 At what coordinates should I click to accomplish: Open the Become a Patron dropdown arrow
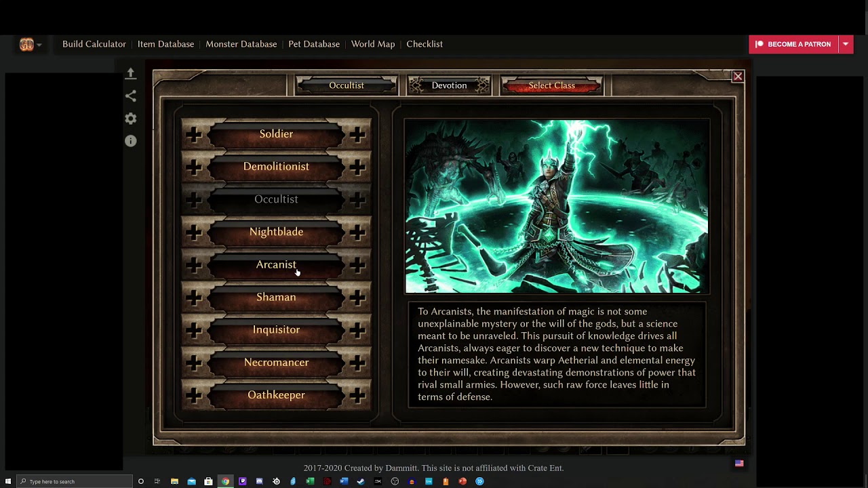(x=846, y=44)
